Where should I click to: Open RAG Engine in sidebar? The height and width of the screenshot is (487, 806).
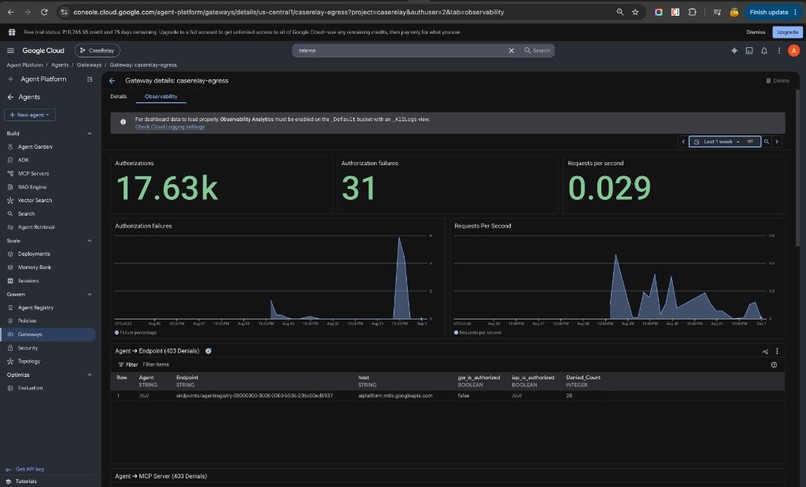pyautogui.click(x=32, y=187)
